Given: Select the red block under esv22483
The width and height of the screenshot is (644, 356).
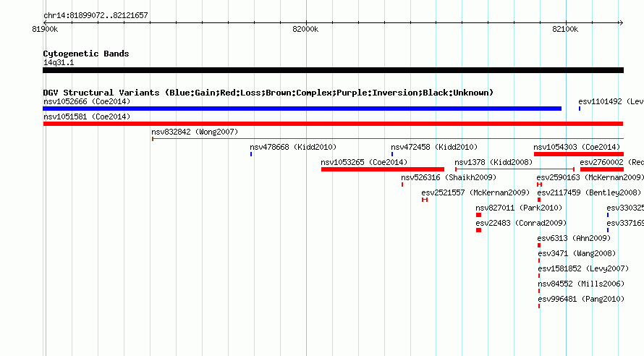Looking at the screenshot, I should [x=478, y=230].
